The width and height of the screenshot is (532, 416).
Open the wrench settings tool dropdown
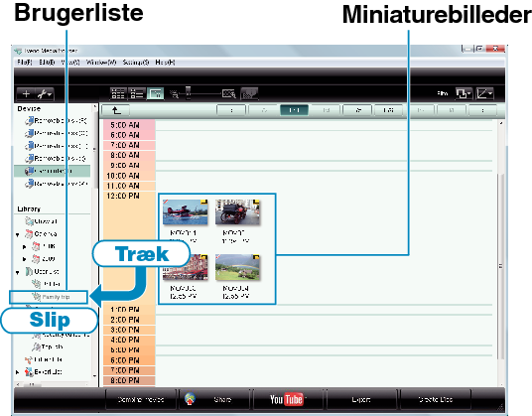point(44,94)
